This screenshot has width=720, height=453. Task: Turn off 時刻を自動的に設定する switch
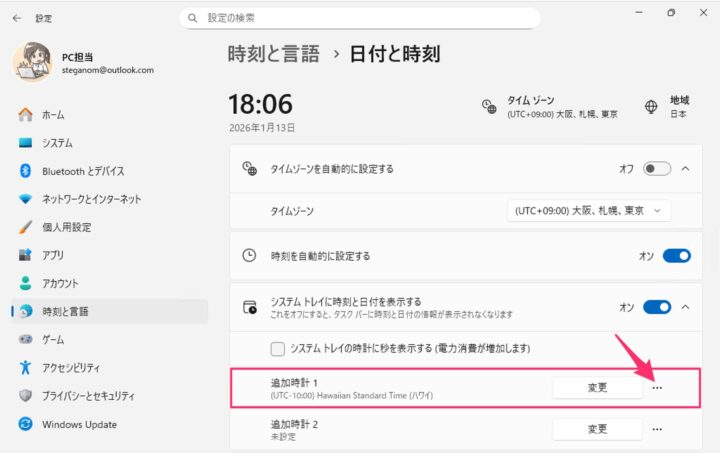pyautogui.click(x=676, y=256)
